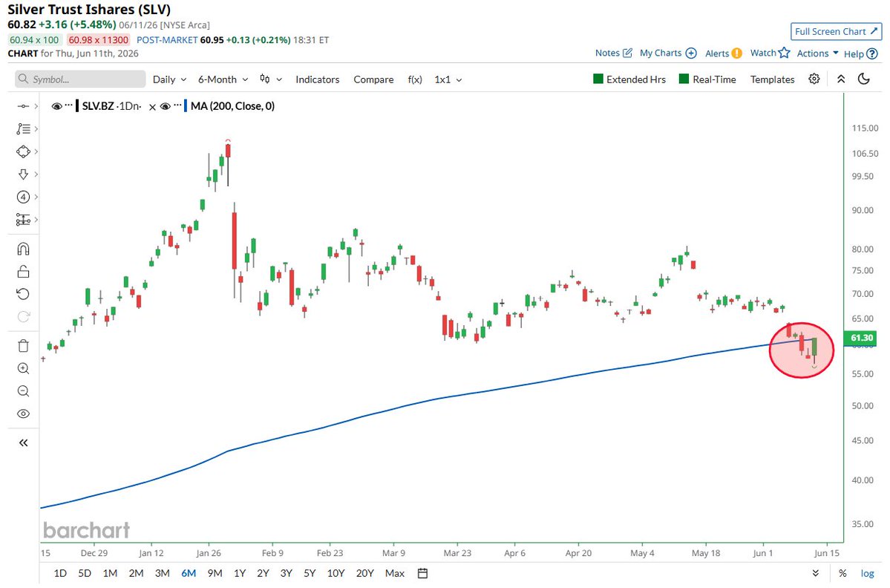Viewport: 890px width, 588px height.
Task: Select the 5Y range tab
Action: click(x=310, y=573)
